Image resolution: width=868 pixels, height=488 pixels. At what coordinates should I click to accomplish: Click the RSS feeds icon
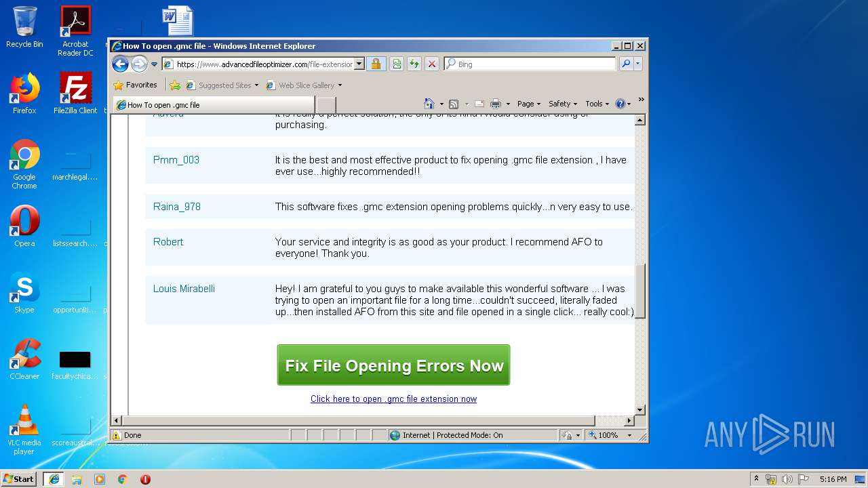click(454, 104)
